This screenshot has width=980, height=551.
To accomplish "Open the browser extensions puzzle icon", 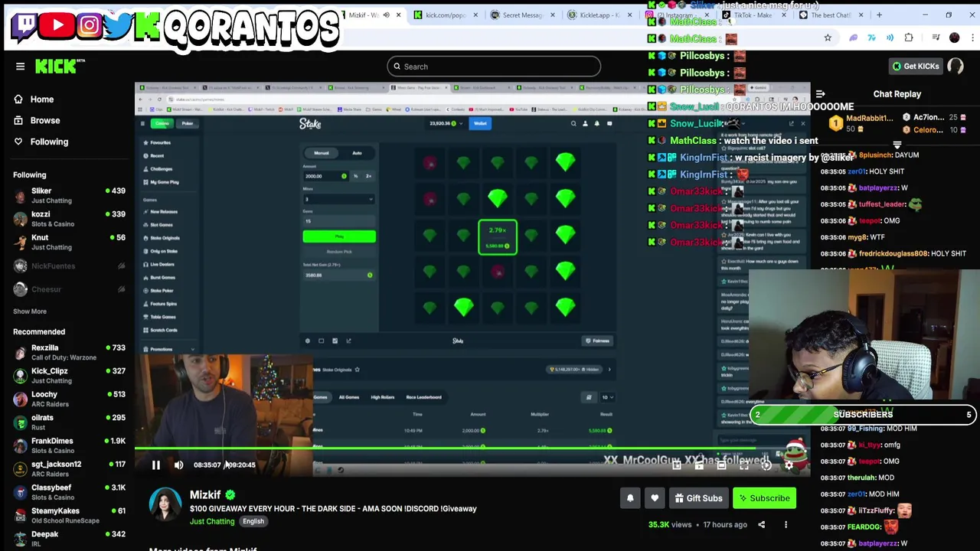I will 909,37.
